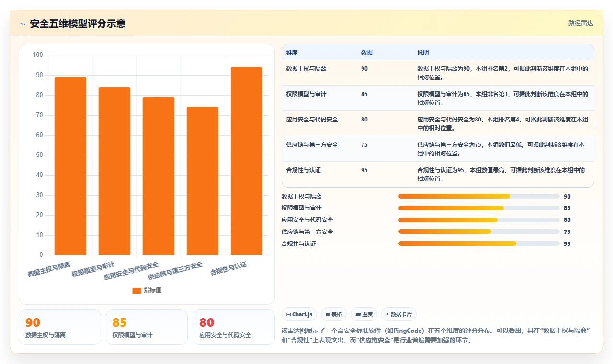
Task: Click the 数据主权与隔离 progress bar
Action: (x=479, y=196)
